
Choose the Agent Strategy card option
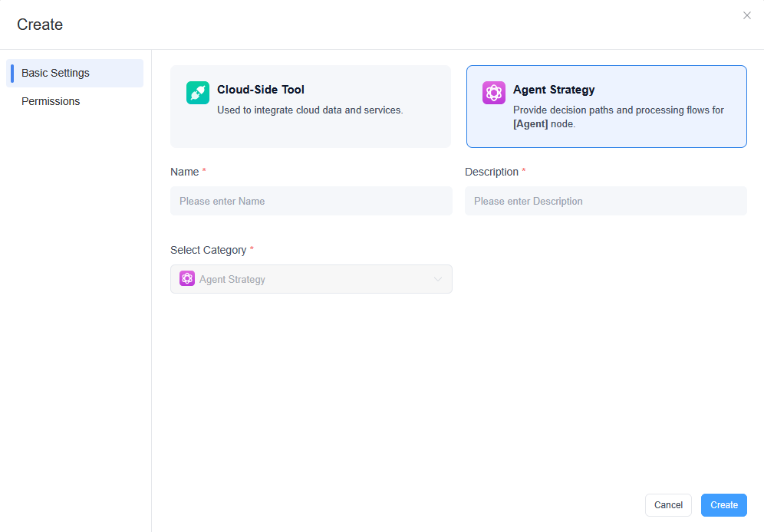pos(606,107)
